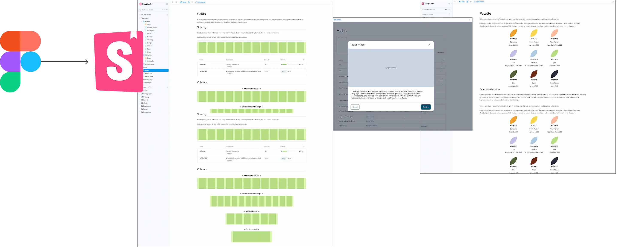Image resolution: width=644 pixels, height=247 pixels.
Task: Click the Cancel button in the popup
Action: point(355,107)
